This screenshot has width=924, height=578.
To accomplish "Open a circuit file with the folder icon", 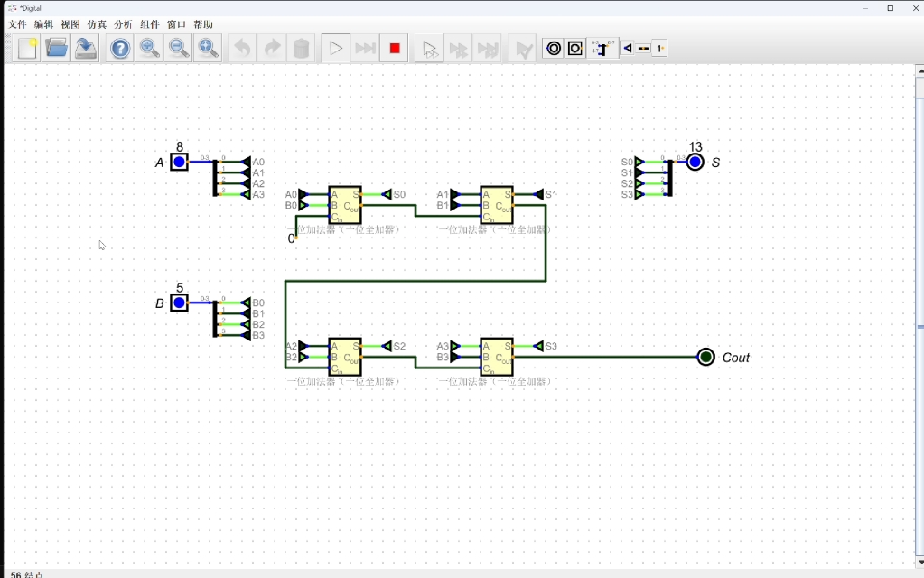I will coord(57,48).
